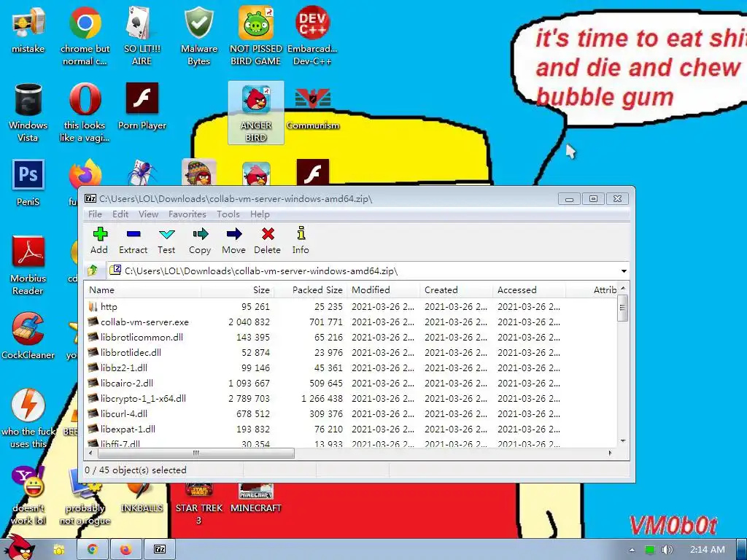Click the red Delete icon

click(x=267, y=241)
